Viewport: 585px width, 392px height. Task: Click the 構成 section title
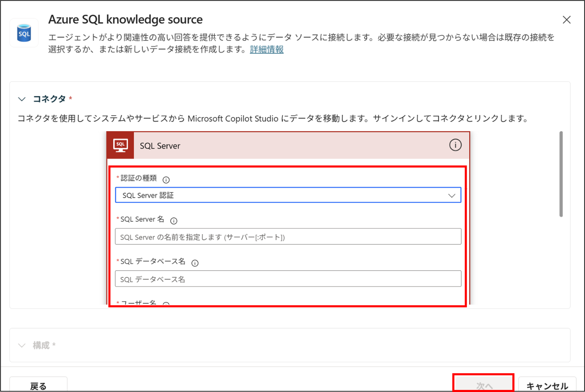point(41,345)
